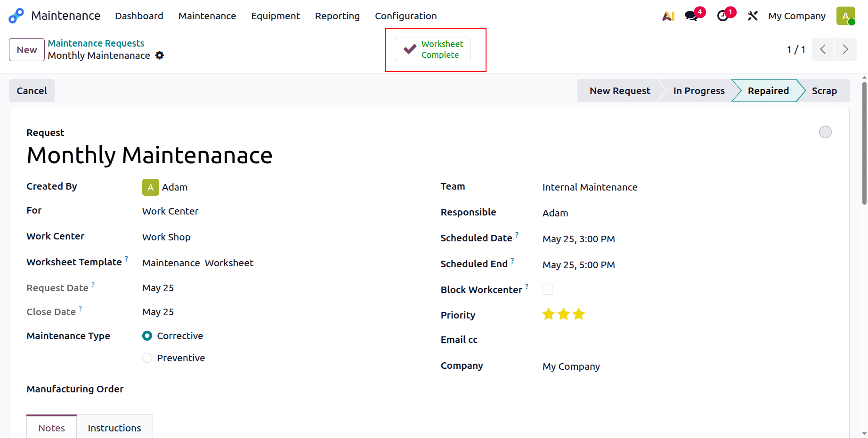Open the activities clock icon
Image resolution: width=868 pixels, height=438 pixels.
click(x=723, y=16)
